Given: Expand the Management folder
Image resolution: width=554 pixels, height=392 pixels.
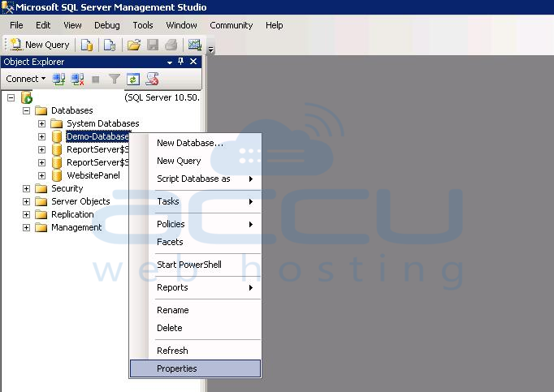Looking at the screenshot, I should point(26,228).
